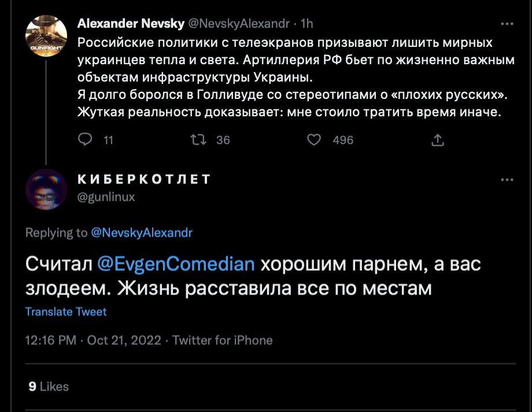View the 9 Likes list
The image size is (532, 412).
pyautogui.click(x=49, y=387)
